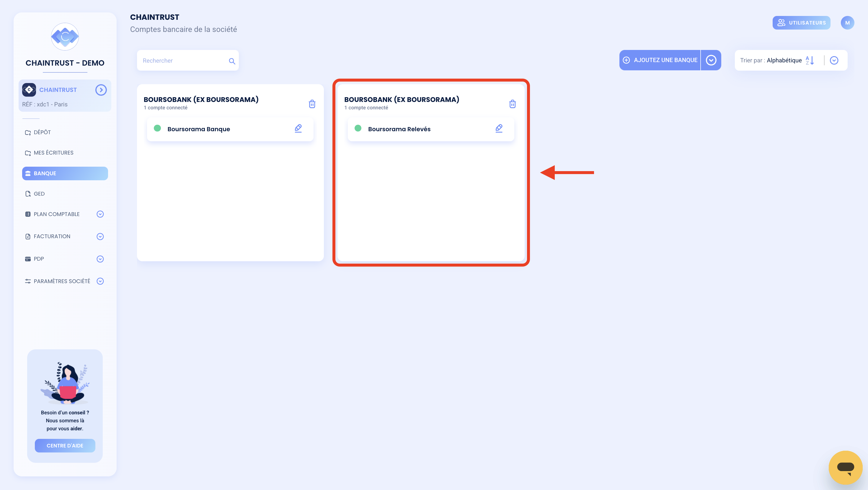
Task: Click the plus circle icon in AJOUTEZ UNE BANQUE
Action: click(626, 60)
